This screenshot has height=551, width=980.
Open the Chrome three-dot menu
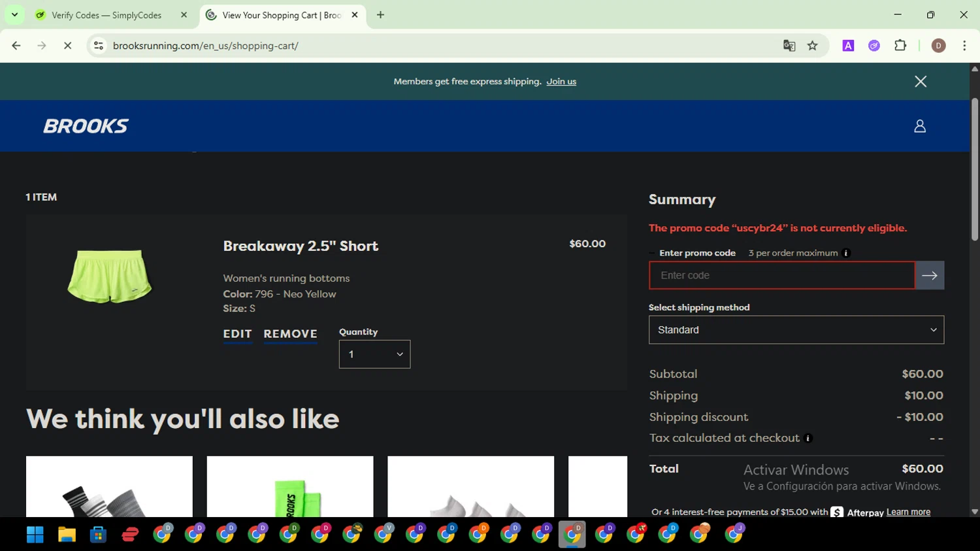[964, 46]
